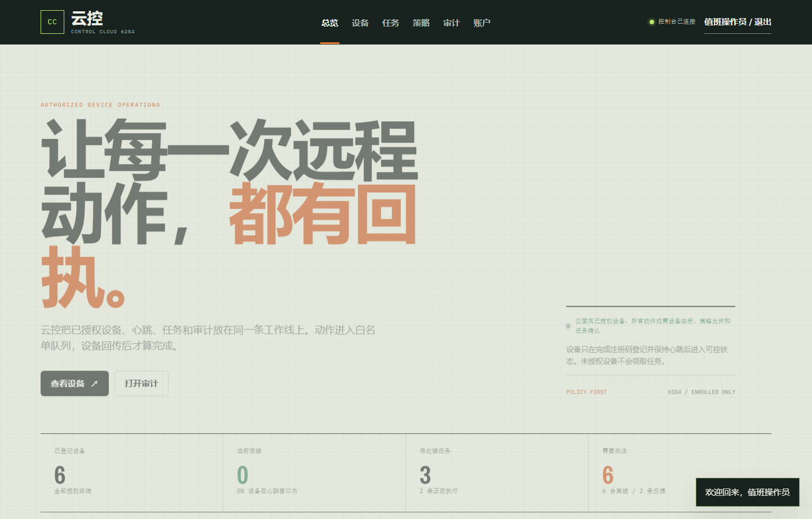Click the 6 台离线 / 2 条反馈 caption

tap(634, 491)
